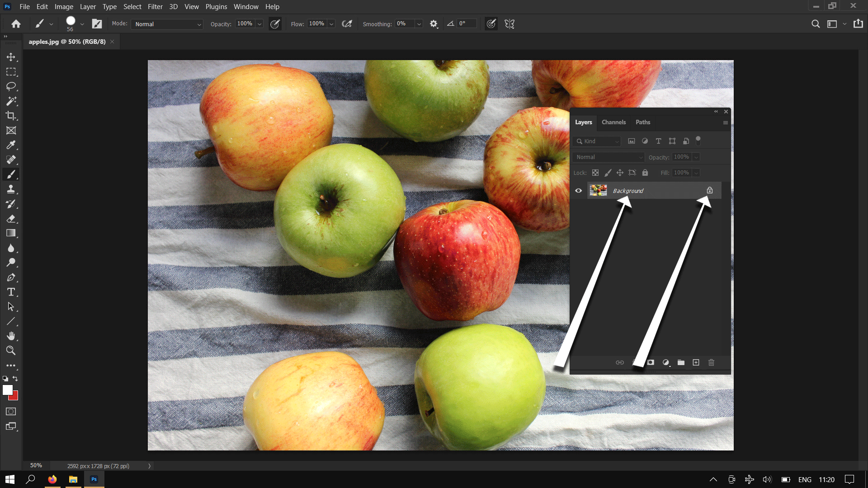Open the Kind filter dropdown
Screen dimensions: 868x488
tap(597, 141)
